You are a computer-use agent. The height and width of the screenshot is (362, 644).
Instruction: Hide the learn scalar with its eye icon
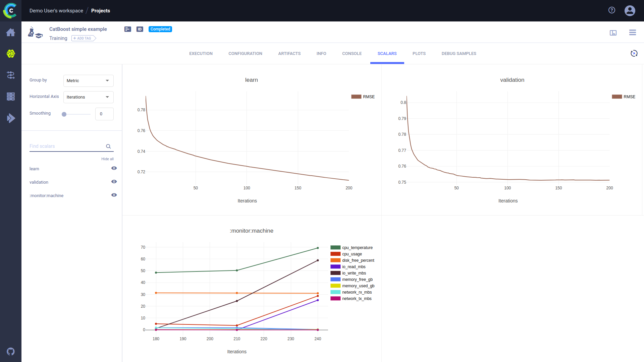point(114,168)
